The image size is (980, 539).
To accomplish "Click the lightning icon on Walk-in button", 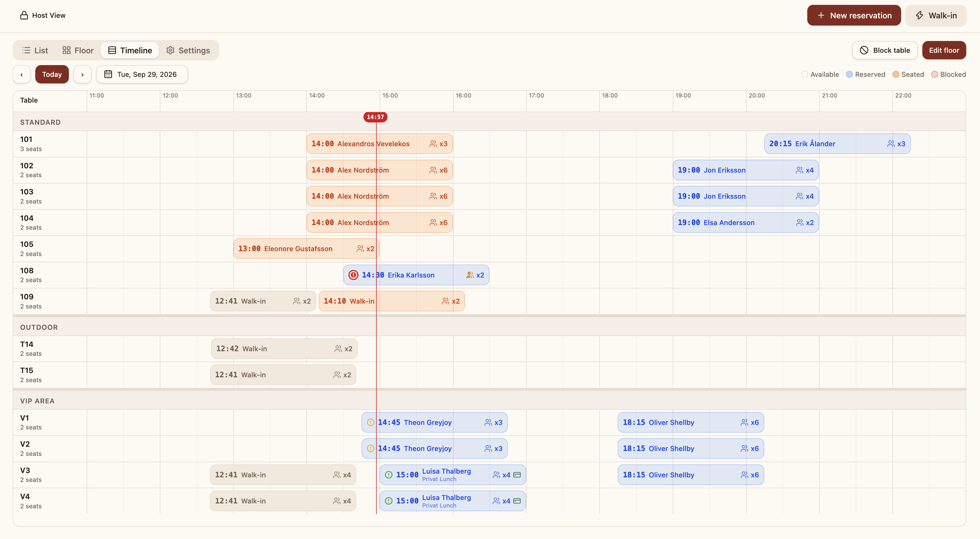I will click(x=919, y=15).
